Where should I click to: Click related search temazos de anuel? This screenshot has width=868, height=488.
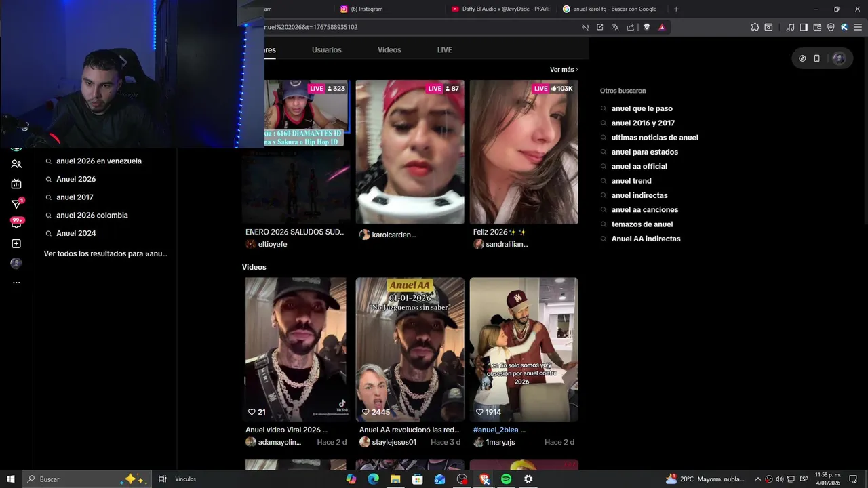642,224
